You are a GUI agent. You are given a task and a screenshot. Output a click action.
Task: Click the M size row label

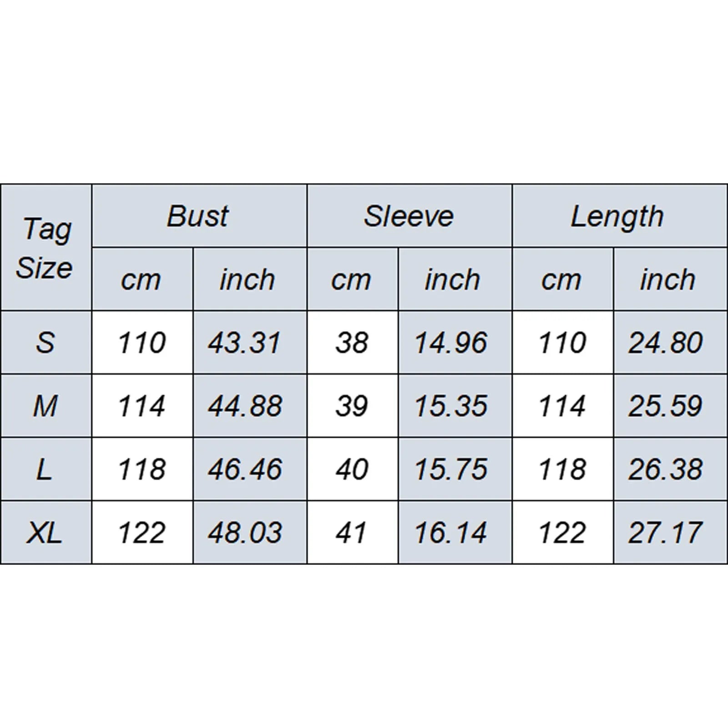click(46, 406)
